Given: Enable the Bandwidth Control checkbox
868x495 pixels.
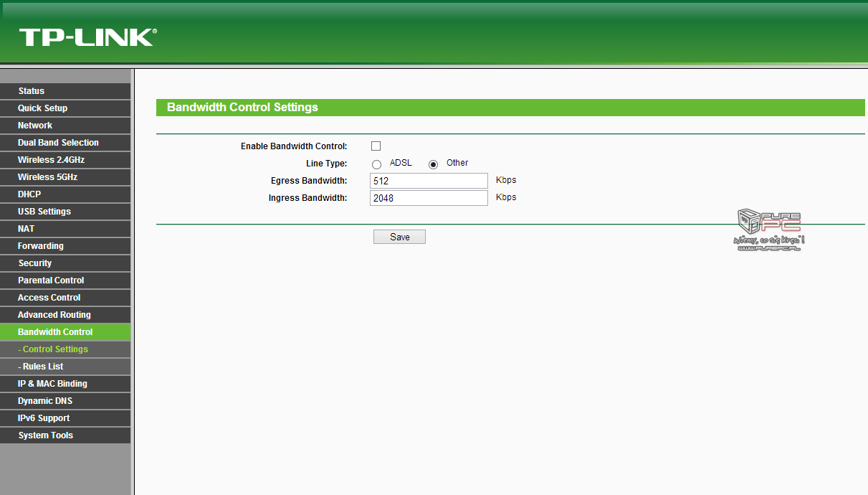Looking at the screenshot, I should (x=376, y=146).
